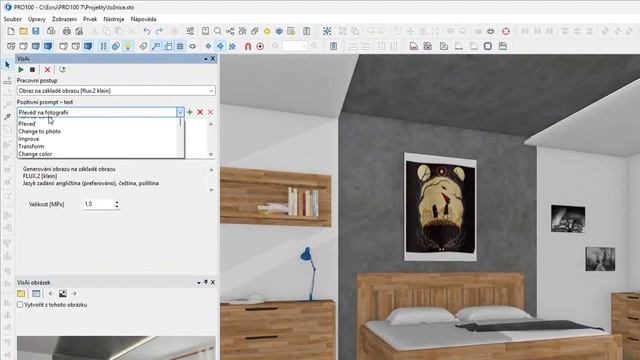Select 'Převeď' from the prompt list
The image size is (640, 360).
(x=27, y=124)
